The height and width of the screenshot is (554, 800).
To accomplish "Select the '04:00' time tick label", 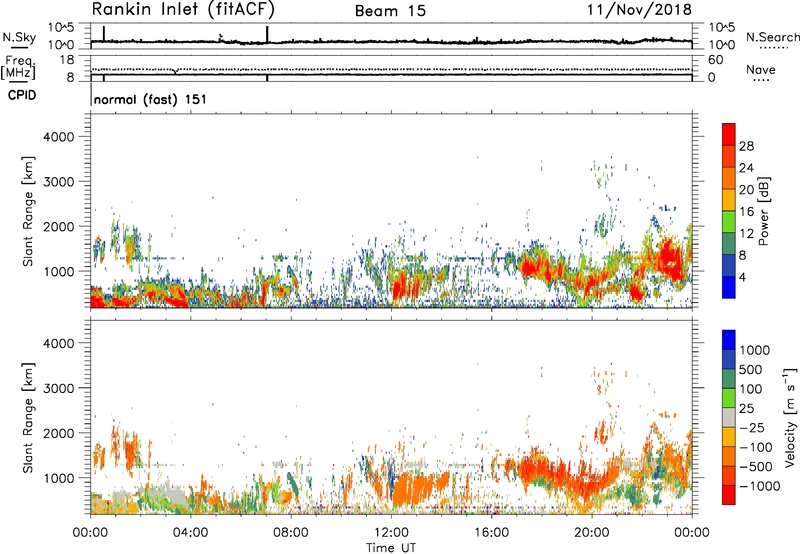I will (x=190, y=533).
